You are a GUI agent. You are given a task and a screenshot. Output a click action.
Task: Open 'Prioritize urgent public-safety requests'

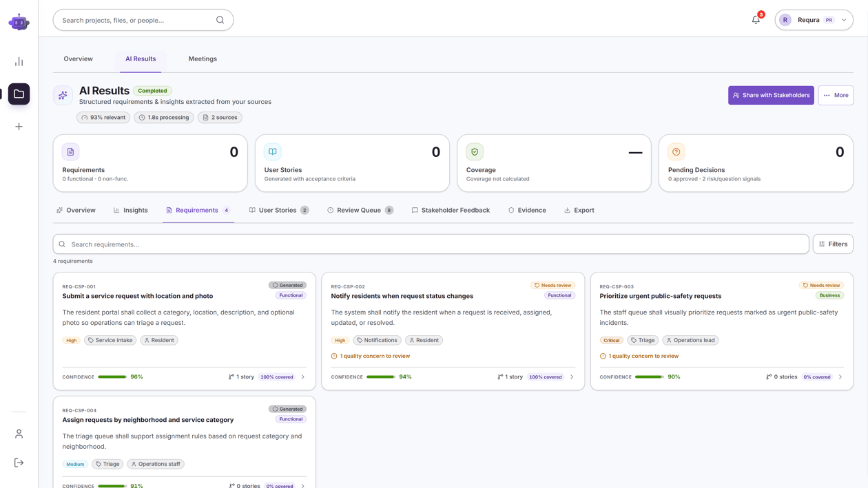coord(661,296)
